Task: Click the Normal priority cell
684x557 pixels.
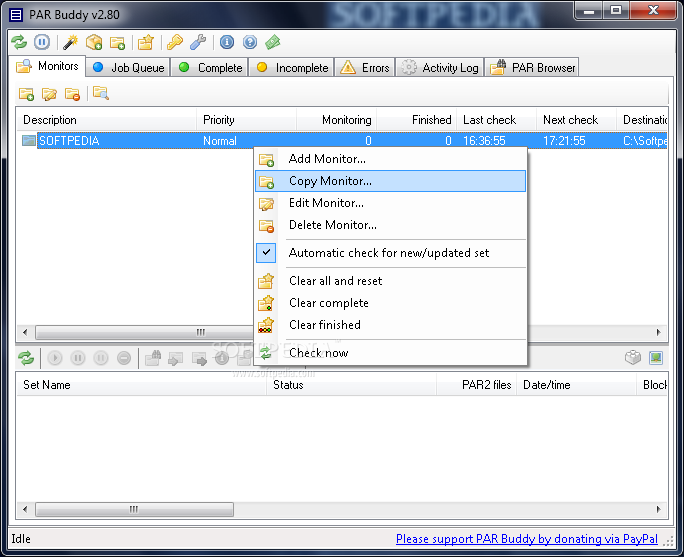Action: [220, 141]
